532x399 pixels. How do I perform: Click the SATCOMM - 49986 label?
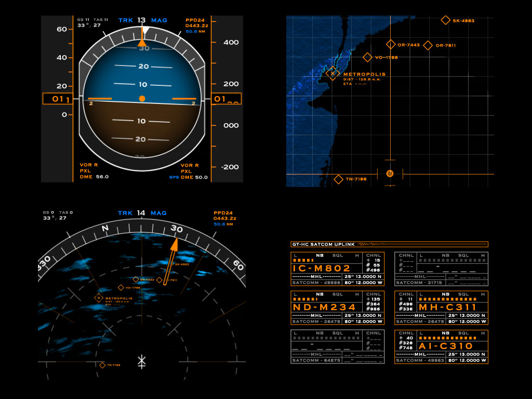tap(316, 283)
